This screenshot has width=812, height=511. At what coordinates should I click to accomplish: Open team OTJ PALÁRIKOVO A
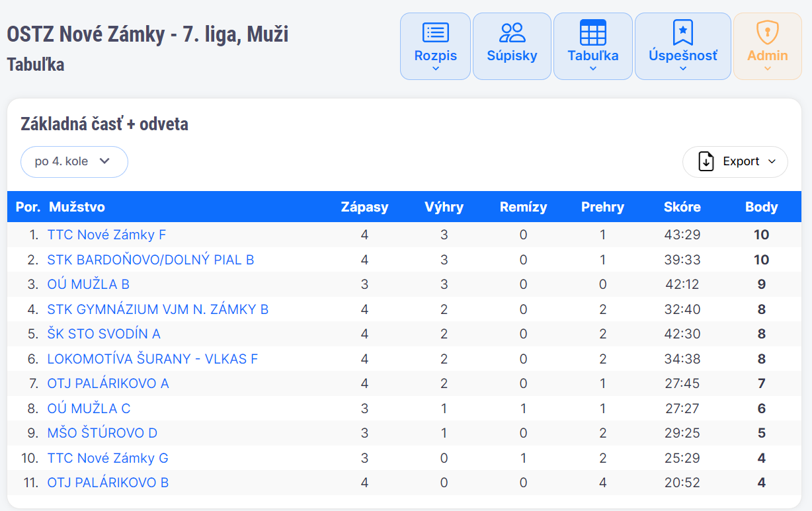pos(108,383)
